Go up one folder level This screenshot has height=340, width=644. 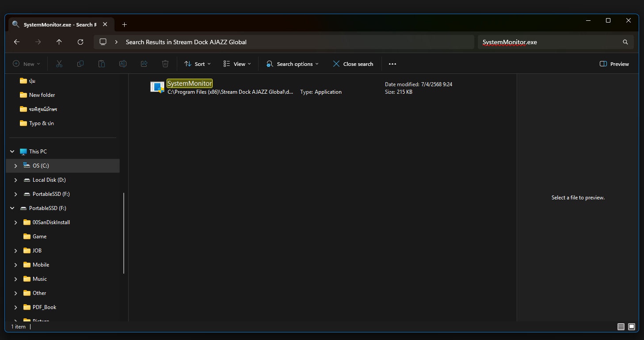(59, 42)
